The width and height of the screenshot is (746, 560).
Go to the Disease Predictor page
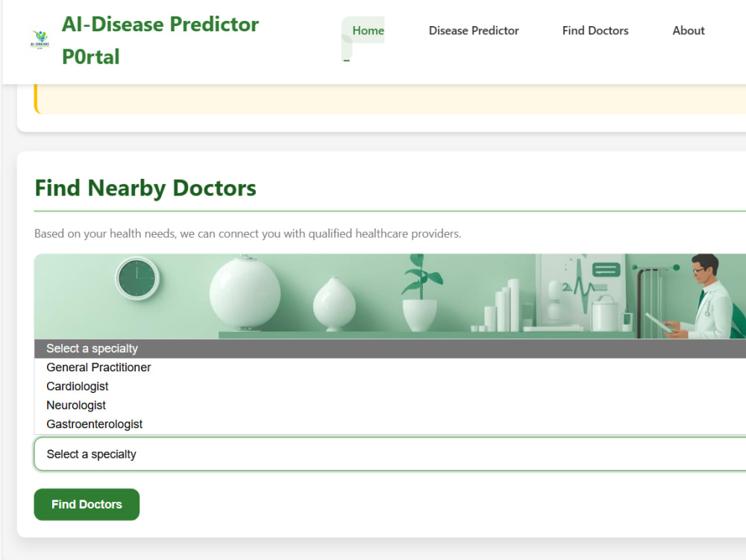pos(474,31)
